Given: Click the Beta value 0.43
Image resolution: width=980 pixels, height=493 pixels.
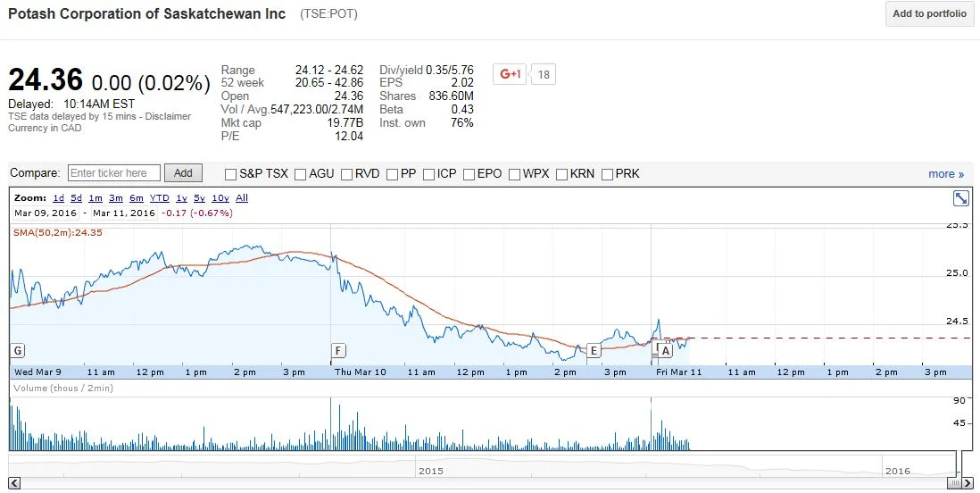Looking at the screenshot, I should point(461,110).
